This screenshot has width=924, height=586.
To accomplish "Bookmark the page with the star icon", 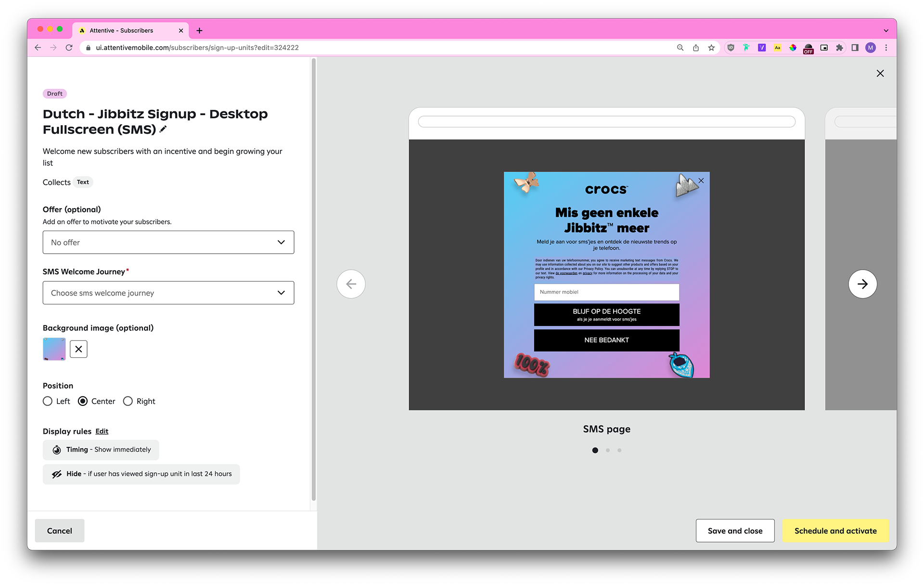I will [x=711, y=48].
